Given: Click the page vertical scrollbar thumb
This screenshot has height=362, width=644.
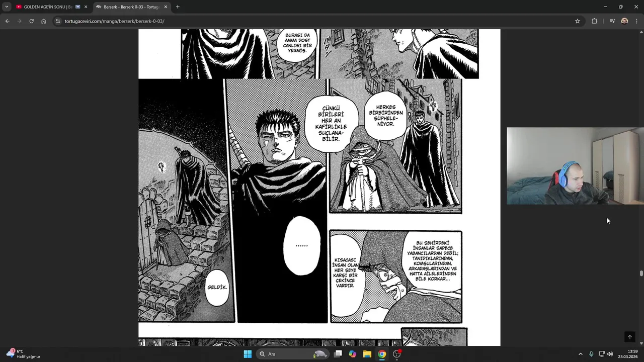Looking at the screenshot, I should click(x=641, y=274).
